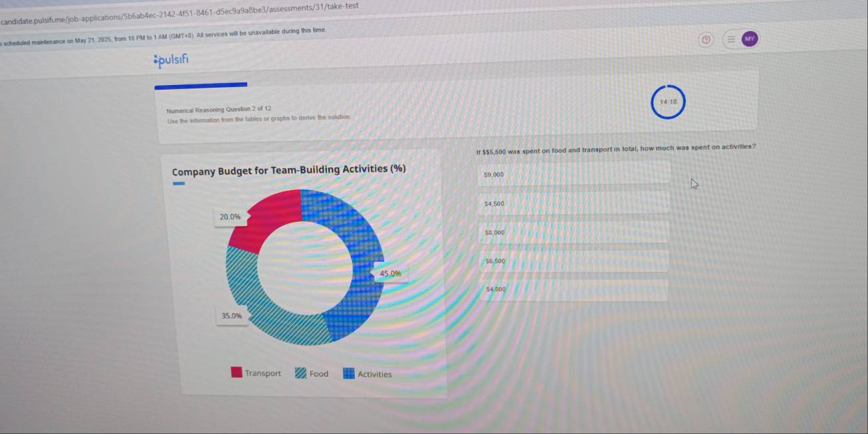Click the help question mark icon
Image resolution: width=868 pixels, height=434 pixels.
pos(706,39)
